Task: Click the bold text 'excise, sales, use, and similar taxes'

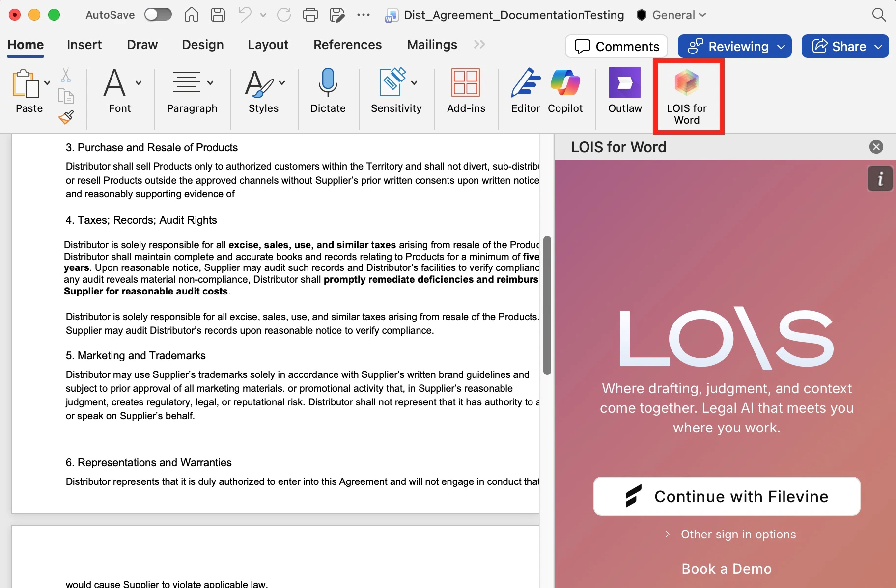Action: point(312,245)
